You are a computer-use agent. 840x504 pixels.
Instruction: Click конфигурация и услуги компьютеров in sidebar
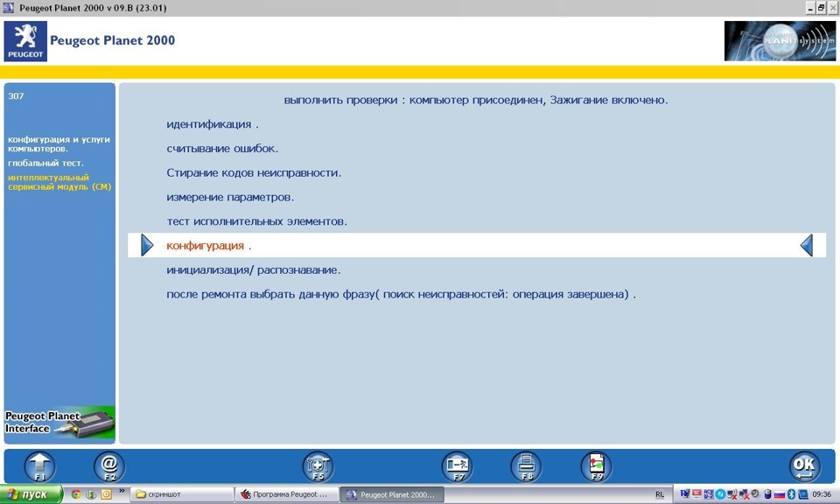pyautogui.click(x=59, y=143)
